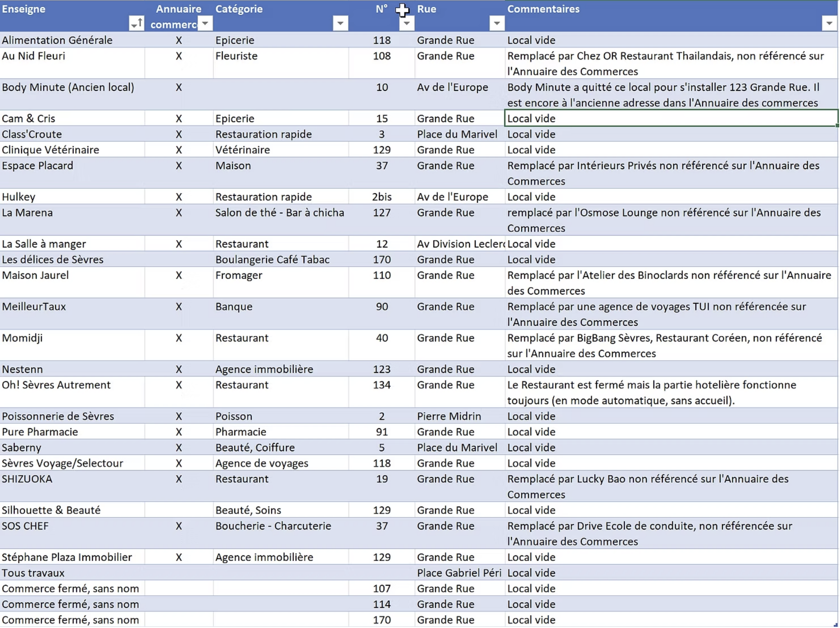Click the Place Gabriel Péri street cell
840x628 pixels.
(x=459, y=573)
